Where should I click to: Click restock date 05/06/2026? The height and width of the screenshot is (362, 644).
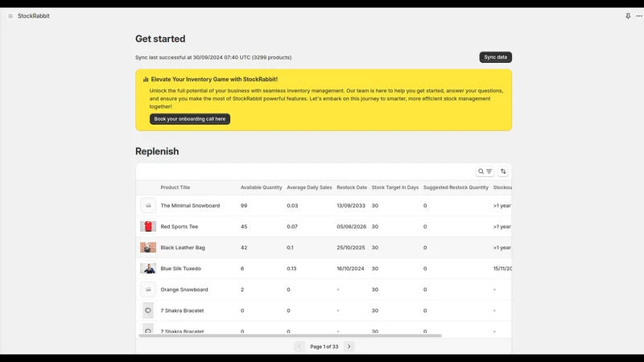click(351, 227)
